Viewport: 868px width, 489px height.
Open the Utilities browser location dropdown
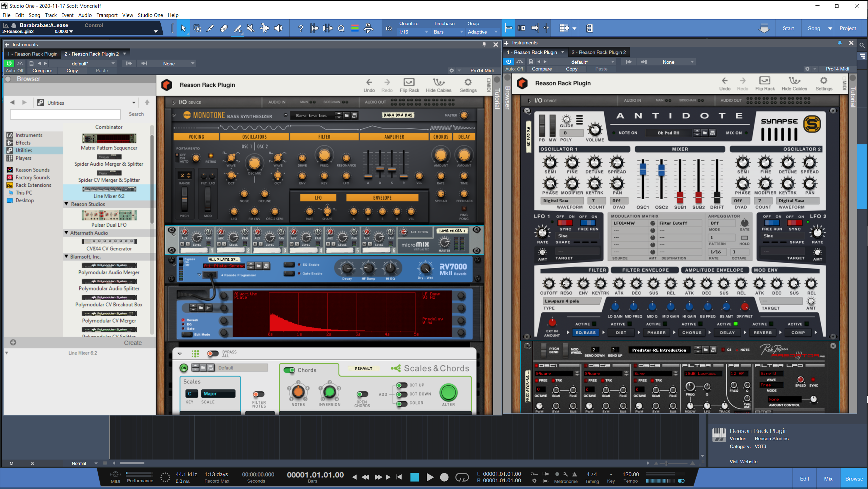click(134, 103)
